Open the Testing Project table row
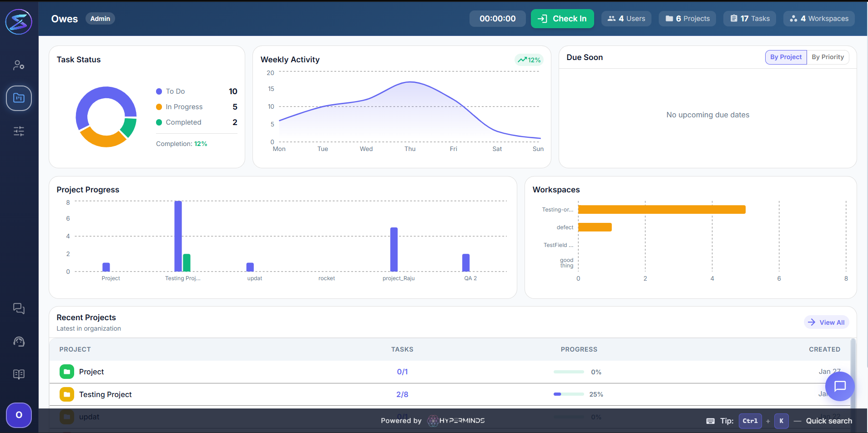Viewport: 868px width, 433px height. pos(106,394)
